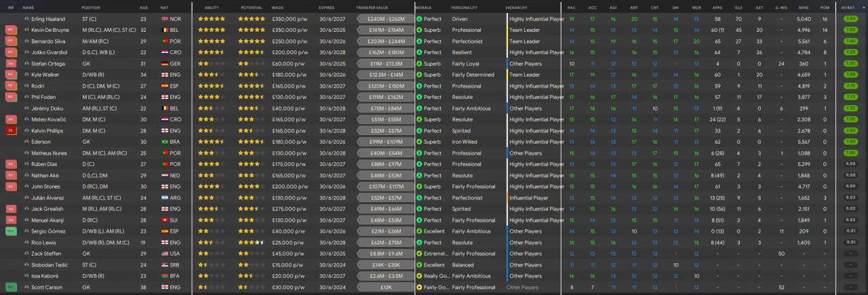Click Jack Grealish's international status badge
Viewport: 868px width, 295px height.
(x=11, y=209)
